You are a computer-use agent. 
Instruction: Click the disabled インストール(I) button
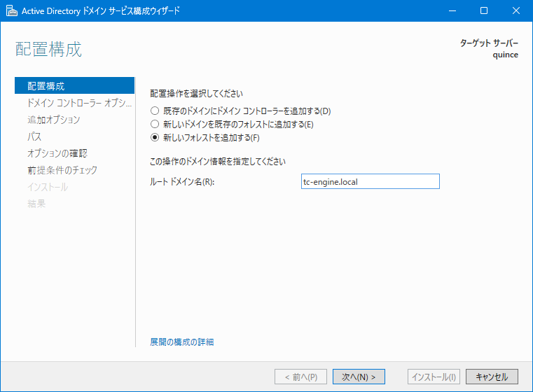click(x=434, y=377)
